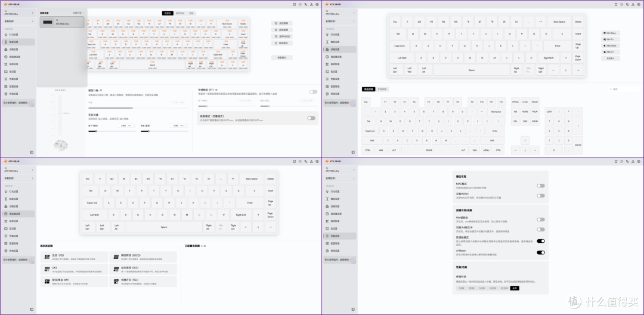Expand ATK RS6 Ultra device selector in bottom-right window
The width and height of the screenshot is (644, 315).
coord(340,169)
